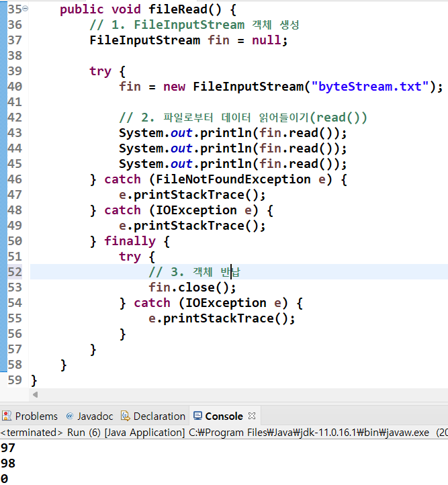The image size is (448, 485).
Task: Click the comment on highlighted line 52
Action: click(194, 272)
